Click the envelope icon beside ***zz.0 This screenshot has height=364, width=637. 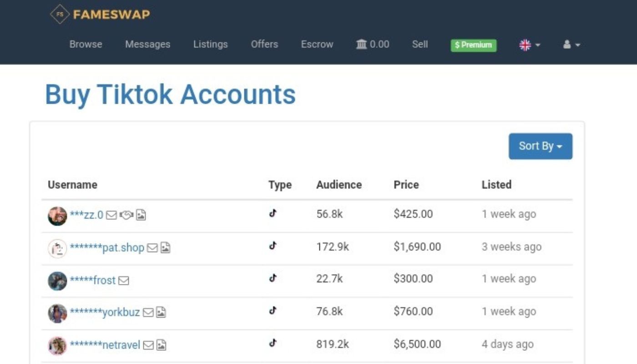[x=111, y=215]
